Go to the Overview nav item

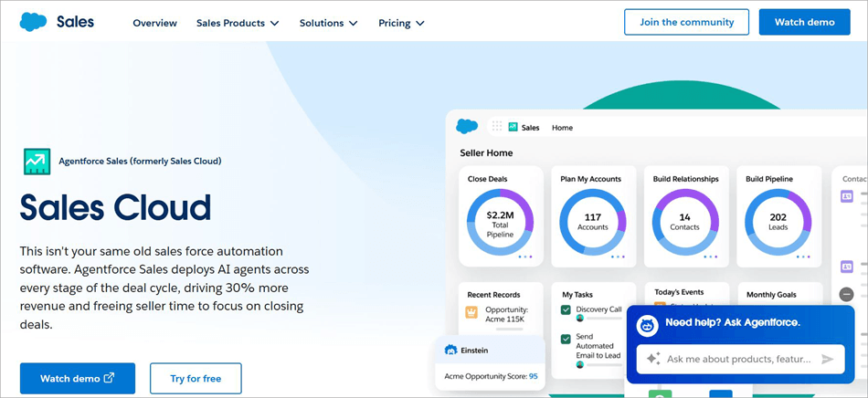[155, 23]
